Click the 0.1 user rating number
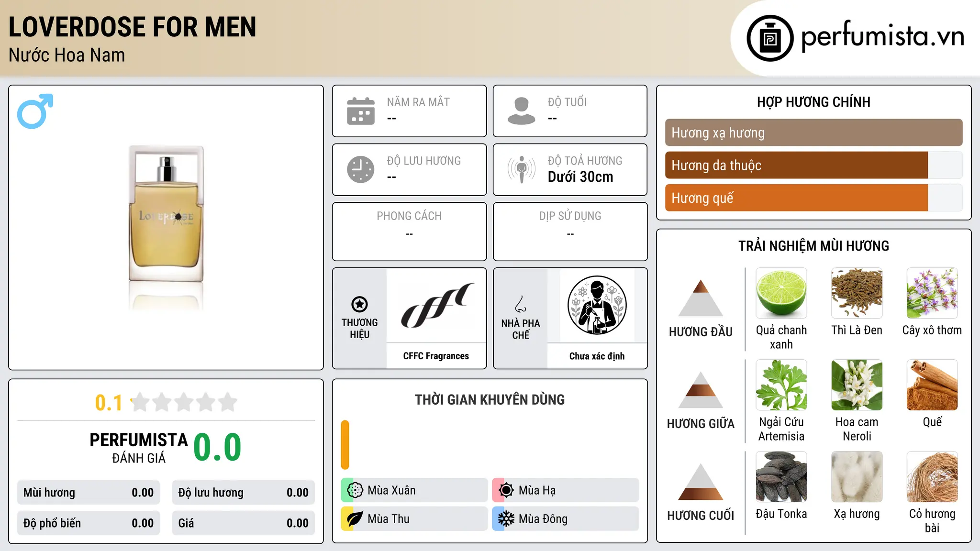 coord(109,403)
